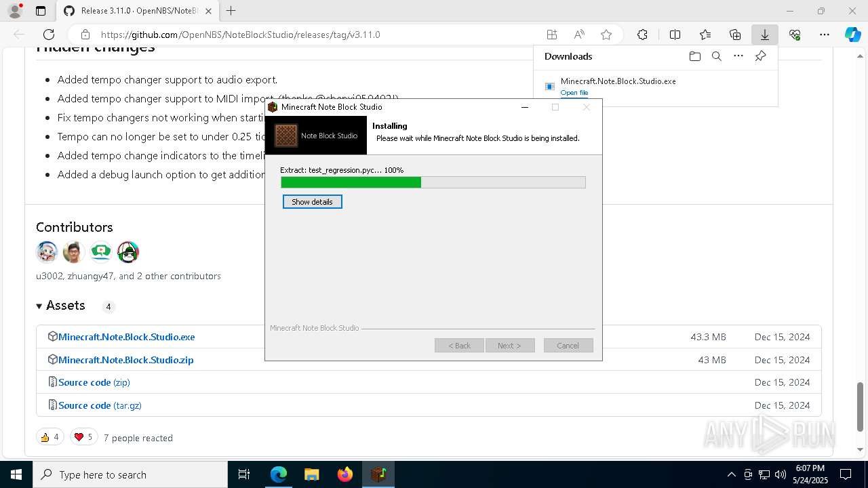Click the < Back button in installer

click(459, 346)
